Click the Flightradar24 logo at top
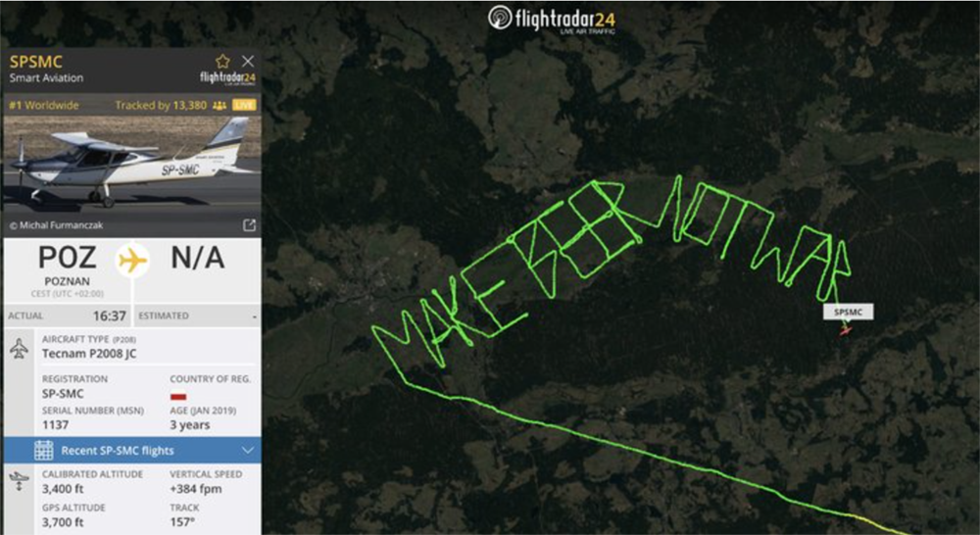The image size is (980, 535). [x=552, y=20]
